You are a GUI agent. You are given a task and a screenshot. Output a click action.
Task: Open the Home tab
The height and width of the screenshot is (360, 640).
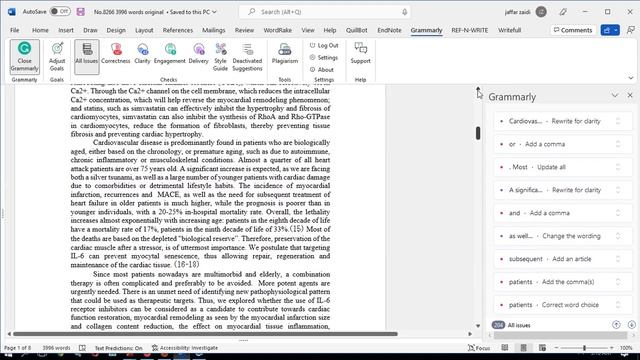pyautogui.click(x=40, y=30)
